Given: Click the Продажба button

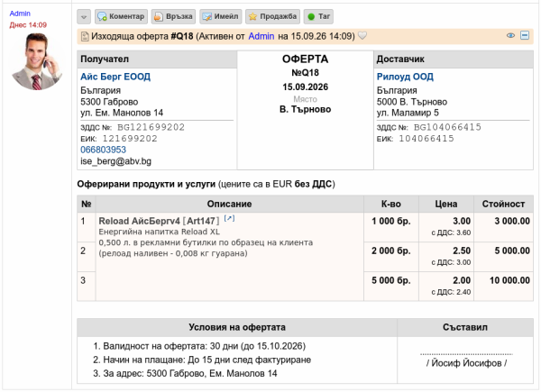Looking at the screenshot, I should coord(272,16).
